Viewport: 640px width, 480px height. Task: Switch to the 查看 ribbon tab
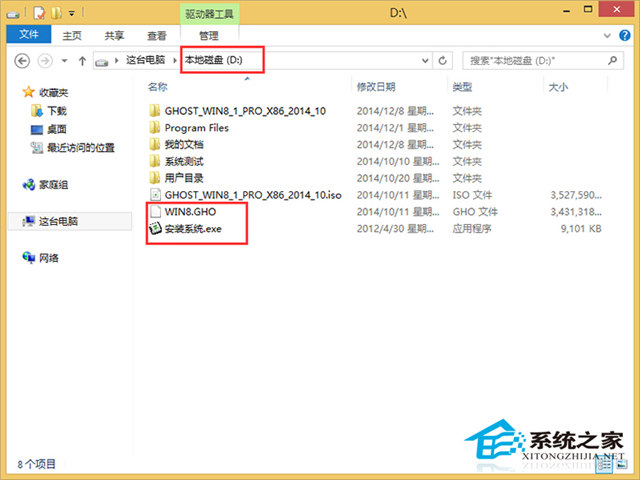tap(156, 36)
